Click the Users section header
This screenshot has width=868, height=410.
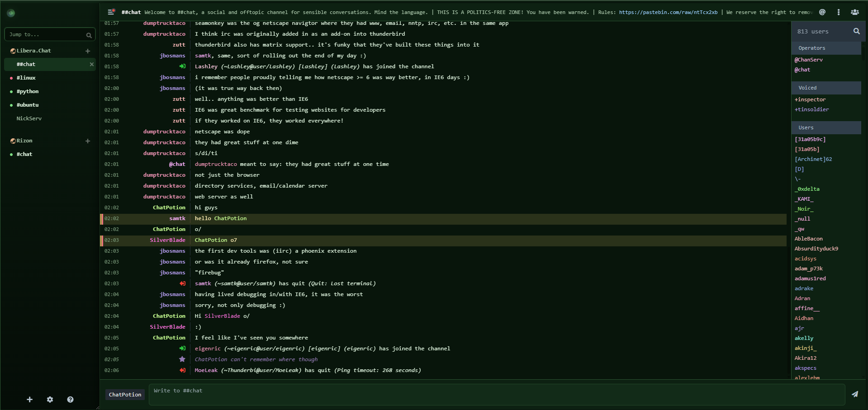click(x=826, y=127)
